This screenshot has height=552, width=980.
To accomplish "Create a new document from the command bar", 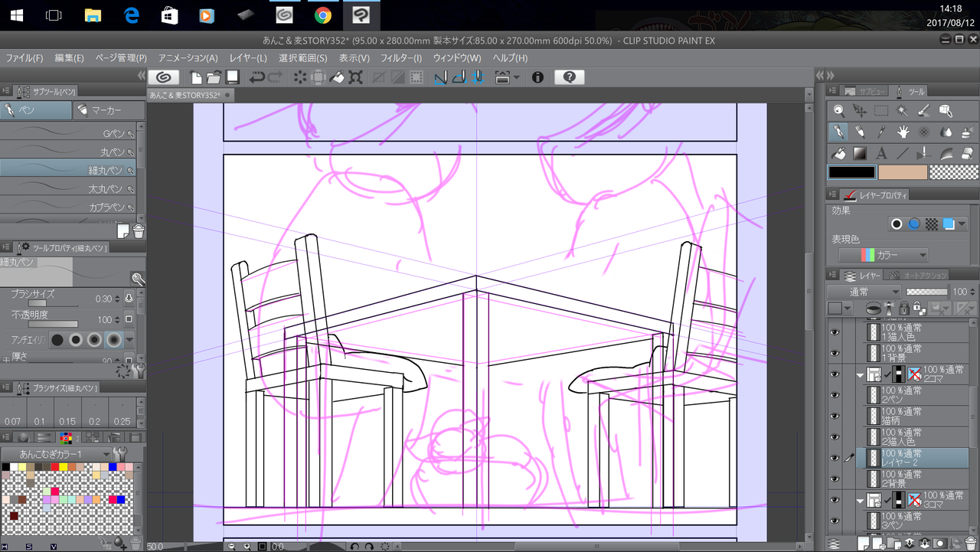I will (197, 77).
